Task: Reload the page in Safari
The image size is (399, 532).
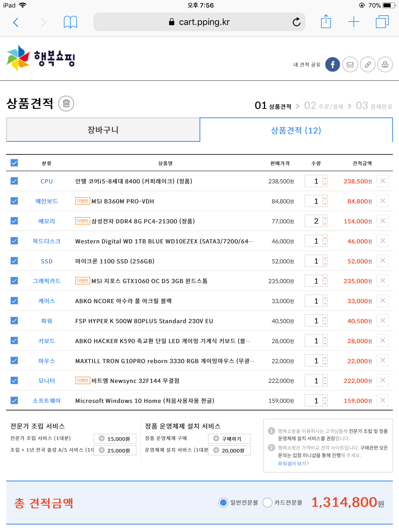Action: 296,22
